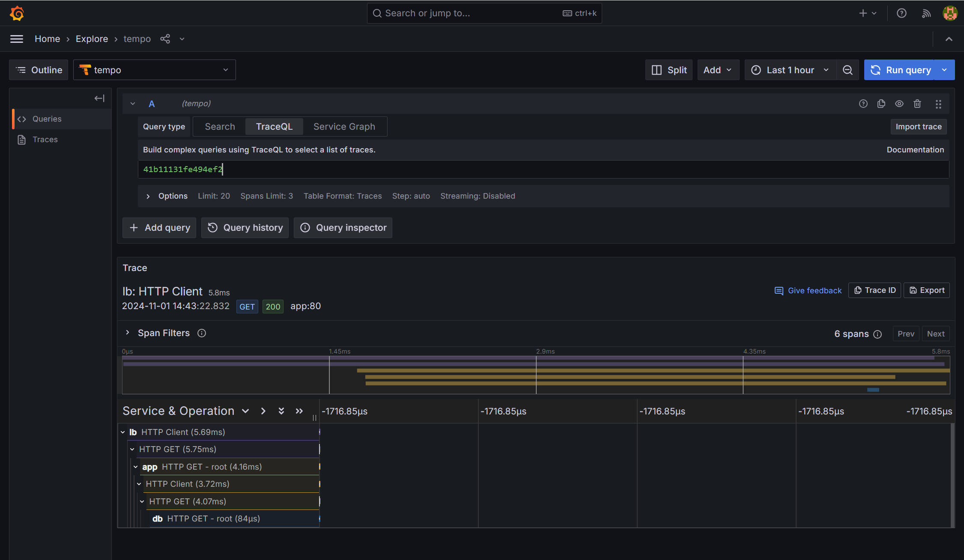Open the share link icon
This screenshot has height=560, width=964.
[x=165, y=39]
